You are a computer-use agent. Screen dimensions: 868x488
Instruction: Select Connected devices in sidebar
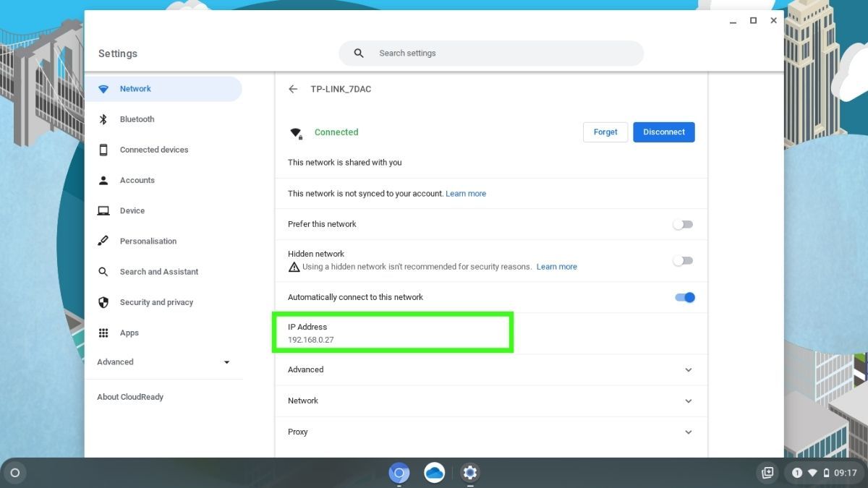[x=154, y=150]
